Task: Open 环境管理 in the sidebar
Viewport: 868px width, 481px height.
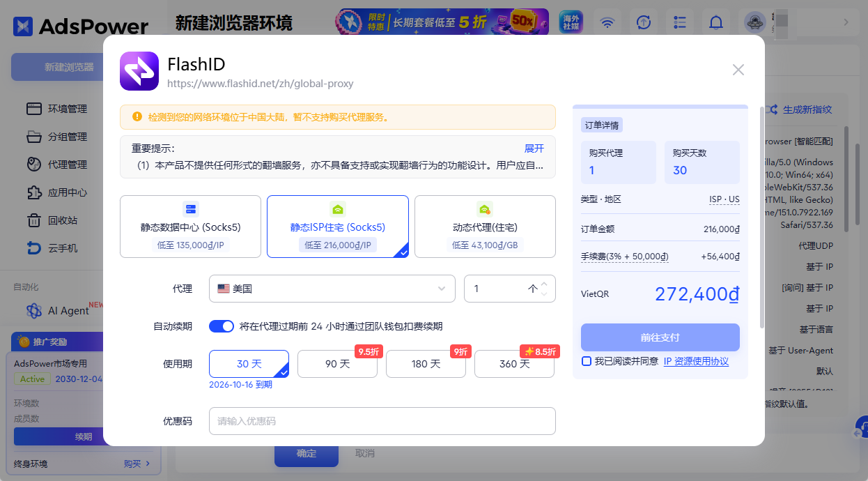Action: 68,109
